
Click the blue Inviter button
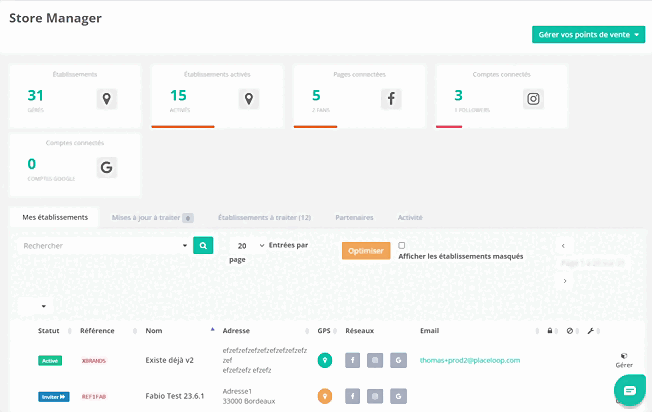click(x=54, y=397)
